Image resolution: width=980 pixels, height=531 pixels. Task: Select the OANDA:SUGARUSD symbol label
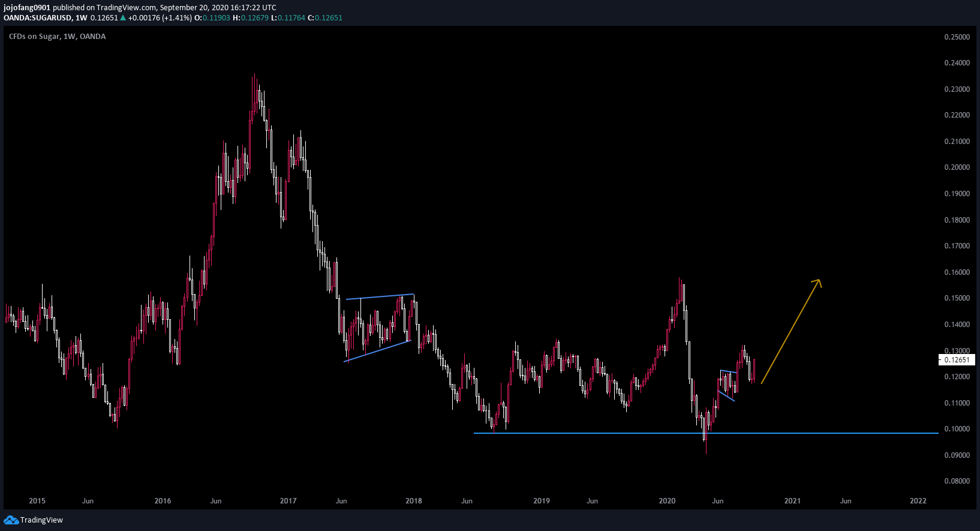38,18
